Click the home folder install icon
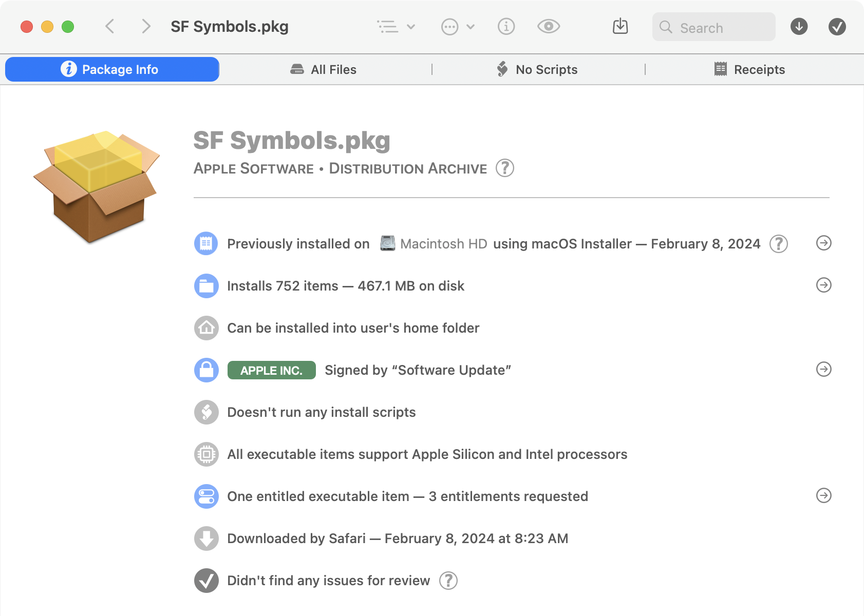This screenshot has width=864, height=616. pyautogui.click(x=206, y=328)
